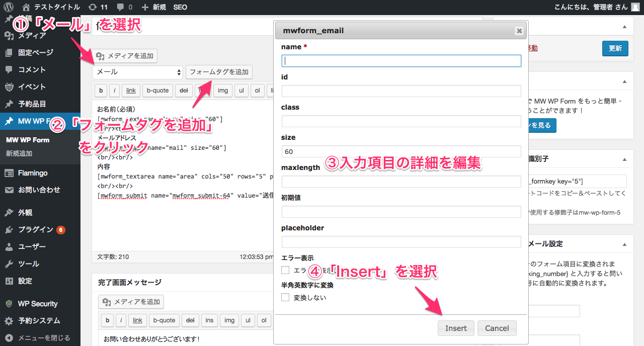Click the ol quicktag in main editor
This screenshot has width=644, height=346.
[258, 91]
